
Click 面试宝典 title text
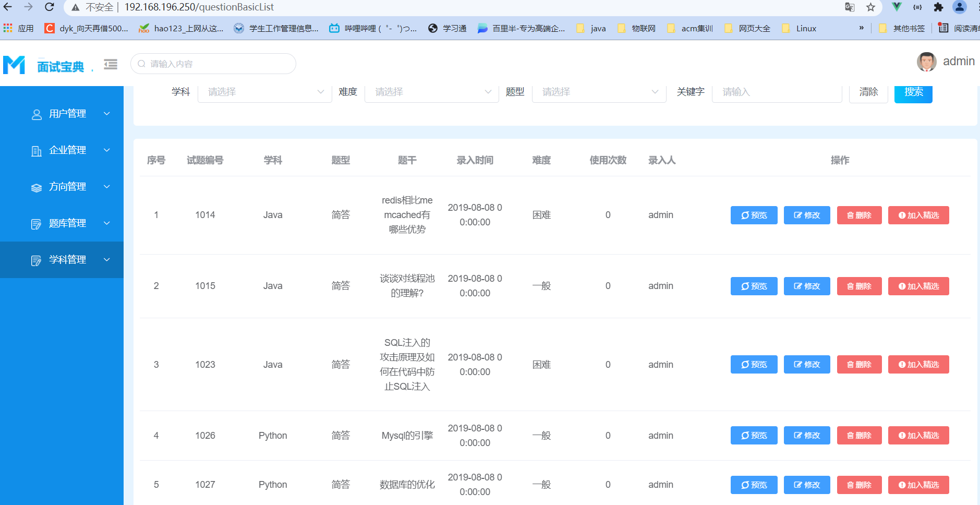point(61,66)
